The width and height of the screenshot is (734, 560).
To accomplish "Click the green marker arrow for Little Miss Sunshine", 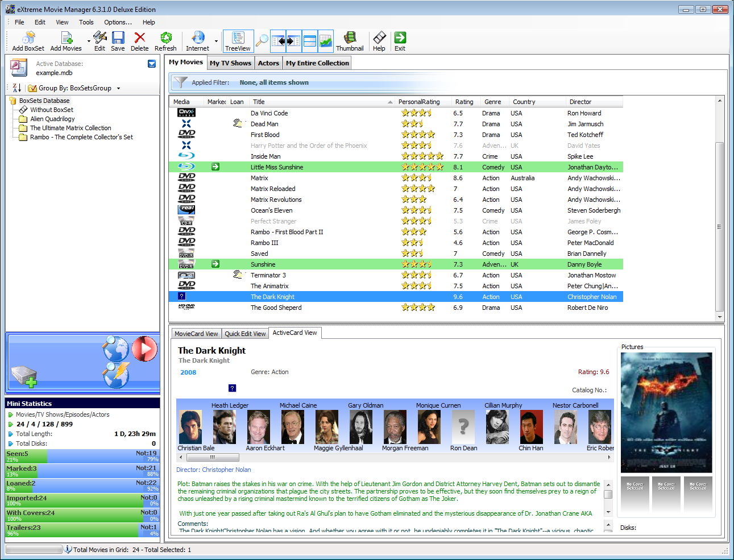I will click(215, 167).
